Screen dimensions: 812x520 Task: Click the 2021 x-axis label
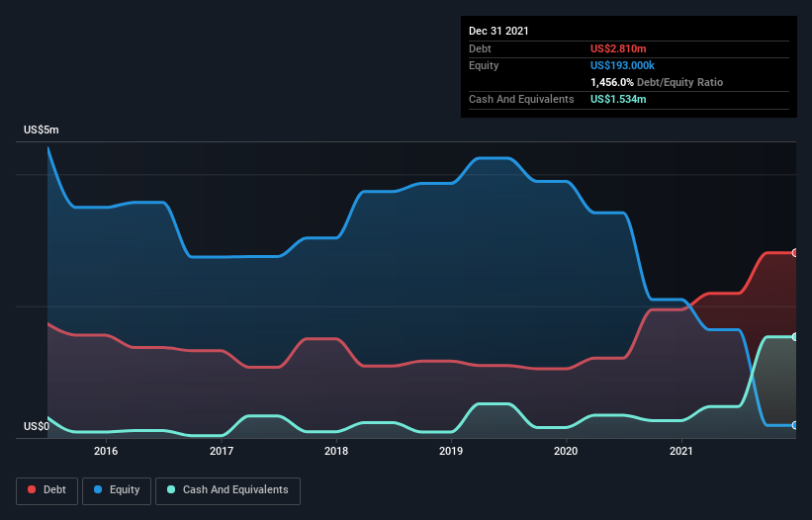point(681,451)
